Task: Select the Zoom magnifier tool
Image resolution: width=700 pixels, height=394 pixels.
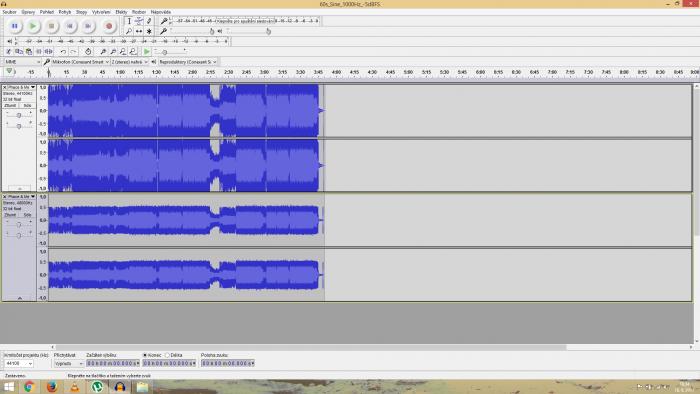Action: [x=129, y=31]
